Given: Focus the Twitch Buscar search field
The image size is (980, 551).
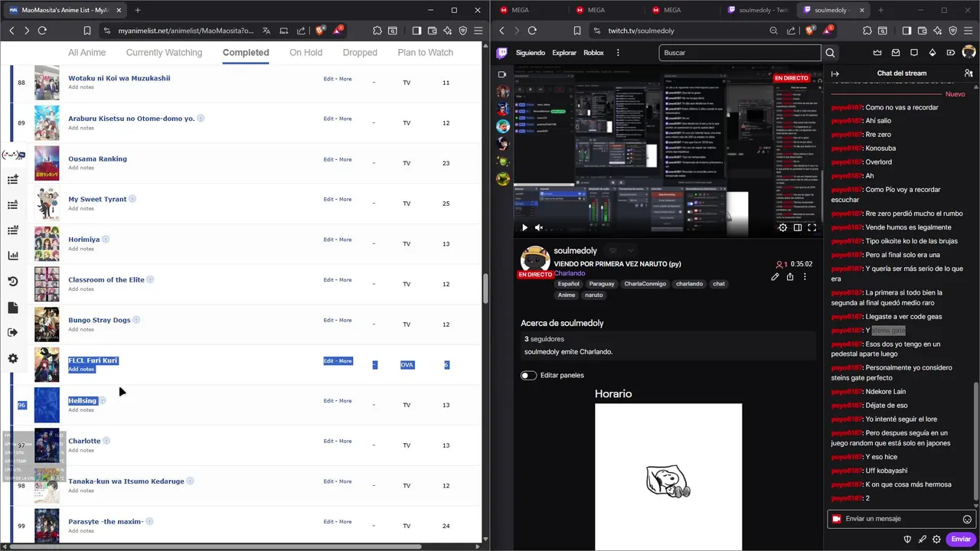Looking at the screenshot, I should click(x=739, y=53).
